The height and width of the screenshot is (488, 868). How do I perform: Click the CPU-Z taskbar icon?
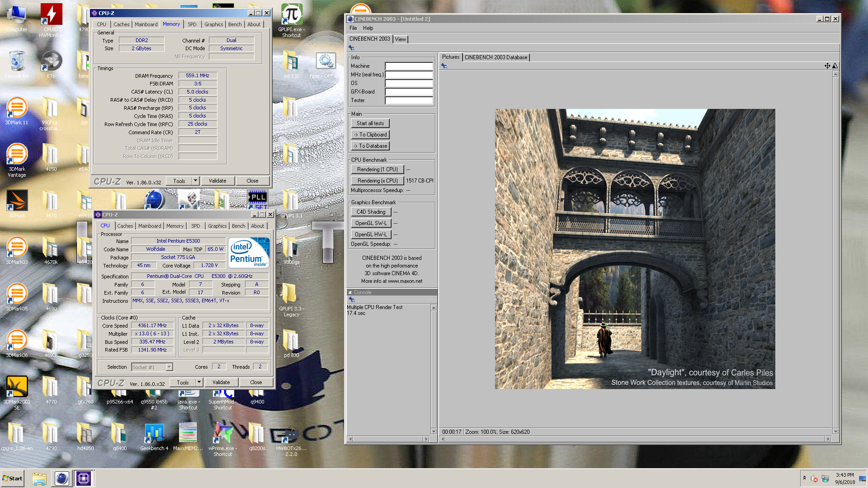(84, 479)
